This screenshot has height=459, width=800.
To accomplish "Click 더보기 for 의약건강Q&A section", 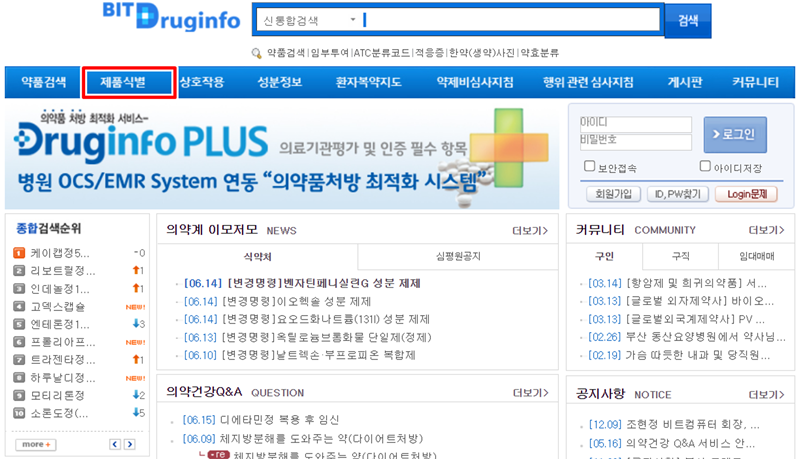I will click(x=531, y=393).
